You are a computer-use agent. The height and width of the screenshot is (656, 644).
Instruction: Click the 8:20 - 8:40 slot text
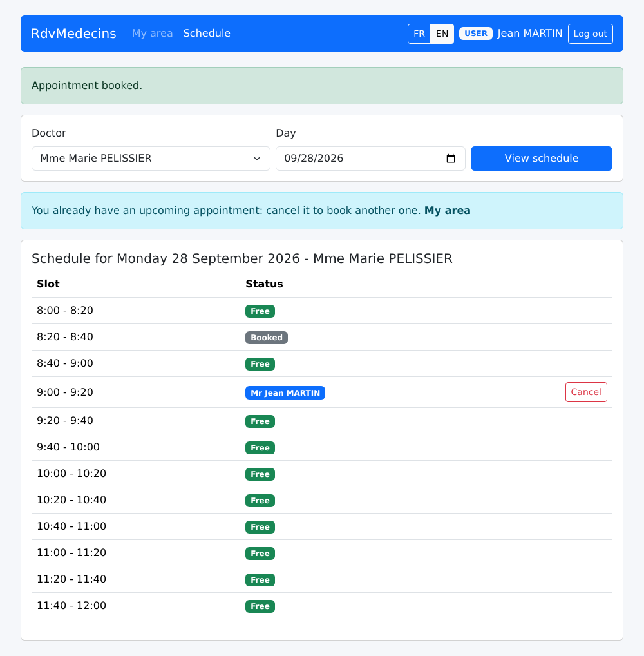click(65, 337)
